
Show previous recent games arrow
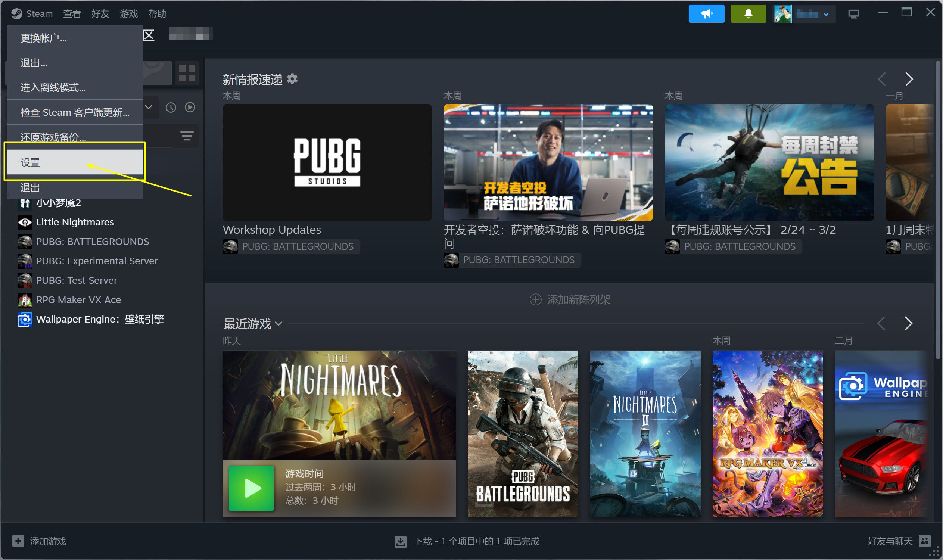click(x=881, y=323)
